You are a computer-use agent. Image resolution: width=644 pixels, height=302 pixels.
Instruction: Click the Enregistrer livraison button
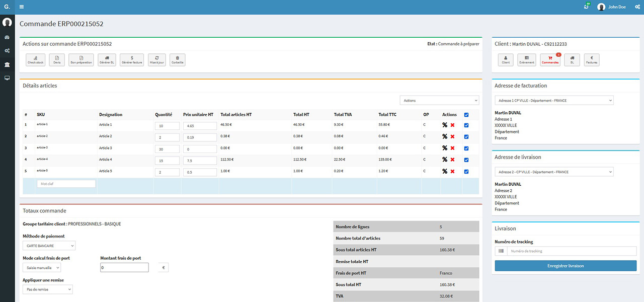click(x=566, y=266)
